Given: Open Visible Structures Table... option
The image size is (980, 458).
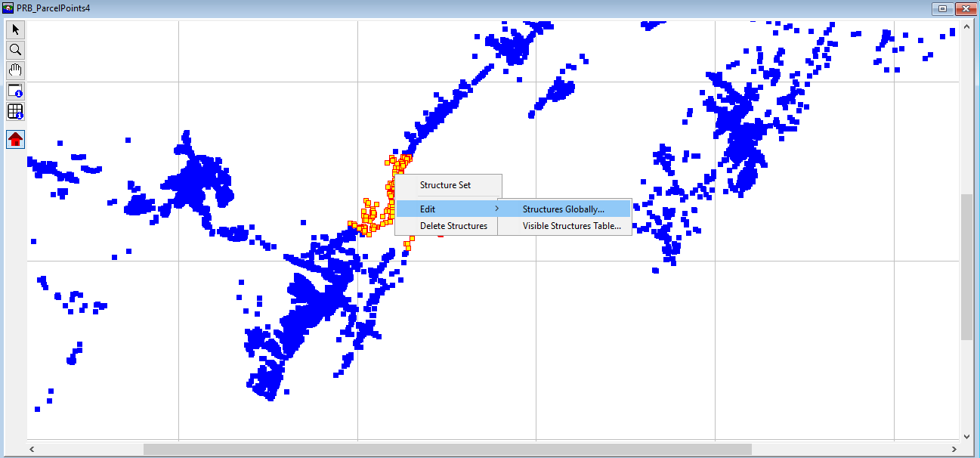Looking at the screenshot, I should (571, 226).
